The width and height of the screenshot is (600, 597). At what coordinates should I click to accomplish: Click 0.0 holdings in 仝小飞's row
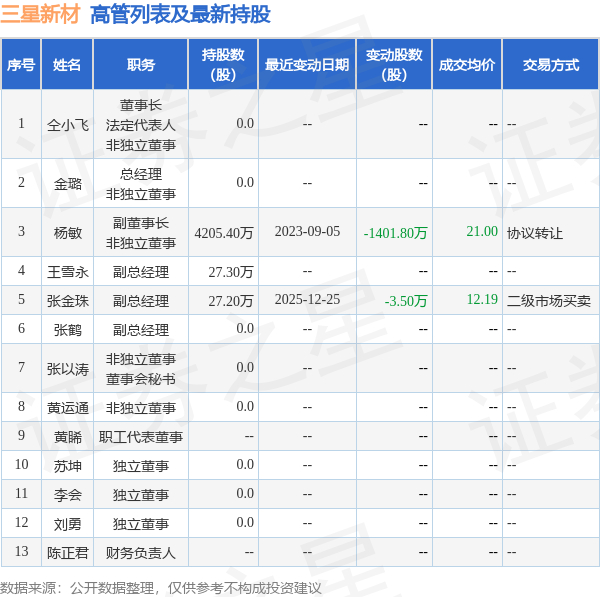245,124
